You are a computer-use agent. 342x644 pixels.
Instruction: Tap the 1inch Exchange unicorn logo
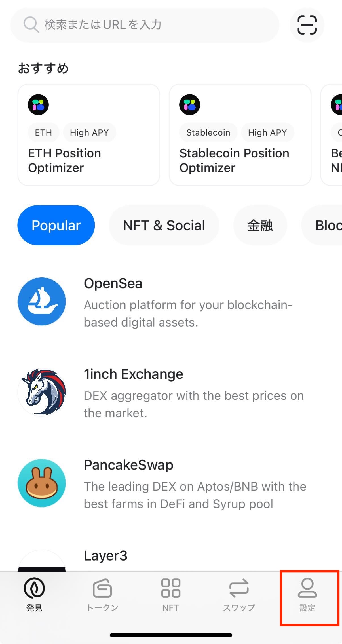42,392
